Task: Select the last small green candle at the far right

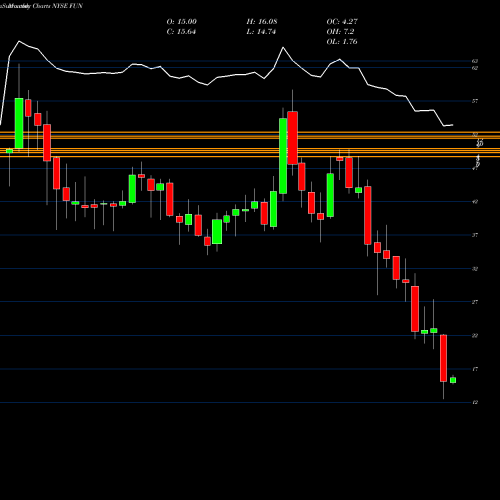Action: 453,380
